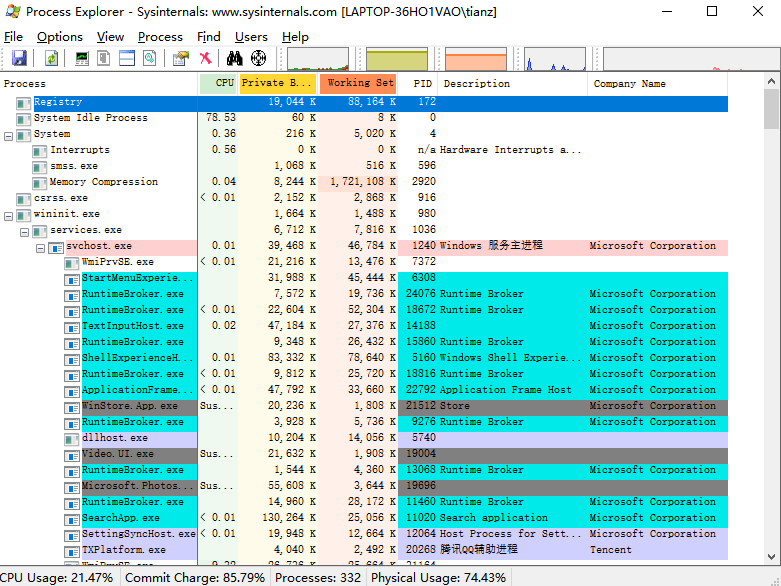Click the Save toolbar icon
The height and width of the screenshot is (586, 781).
(x=19, y=58)
